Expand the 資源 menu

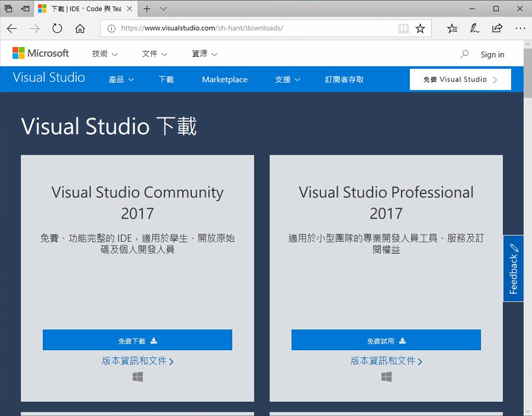click(204, 54)
